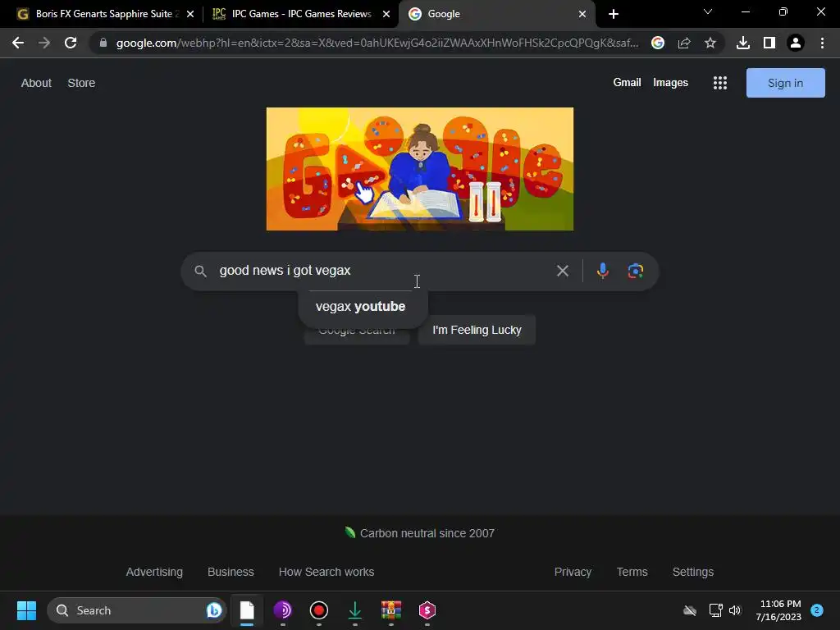Clear the search text with the X
Viewport: 840px width, 630px height.
tap(563, 271)
